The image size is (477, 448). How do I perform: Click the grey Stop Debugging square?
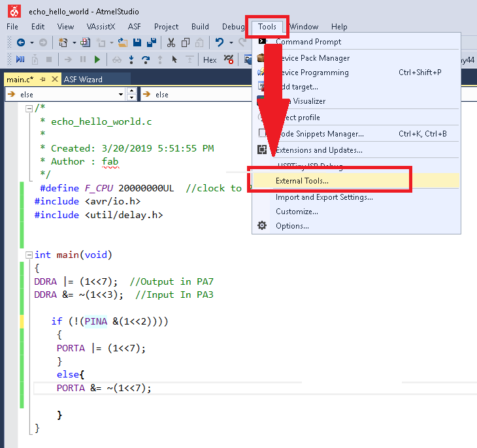49,59
